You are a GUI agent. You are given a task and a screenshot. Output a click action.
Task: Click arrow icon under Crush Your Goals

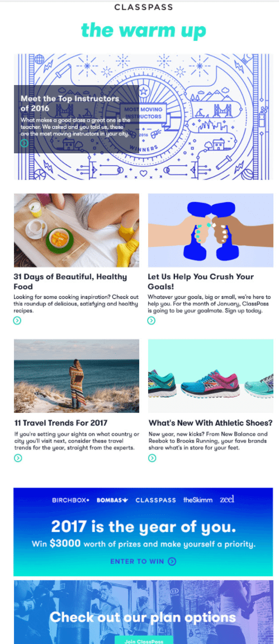152,321
